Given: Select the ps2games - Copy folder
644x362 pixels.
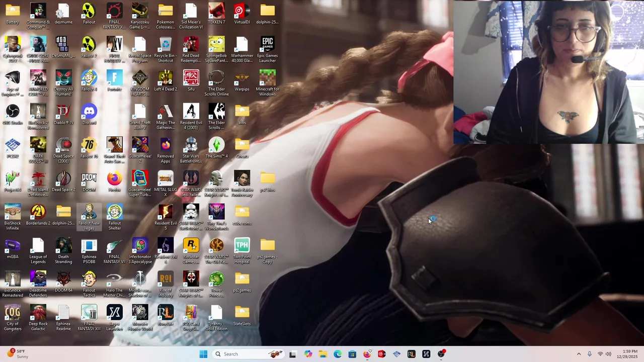Looking at the screenshot, I should [x=268, y=251].
